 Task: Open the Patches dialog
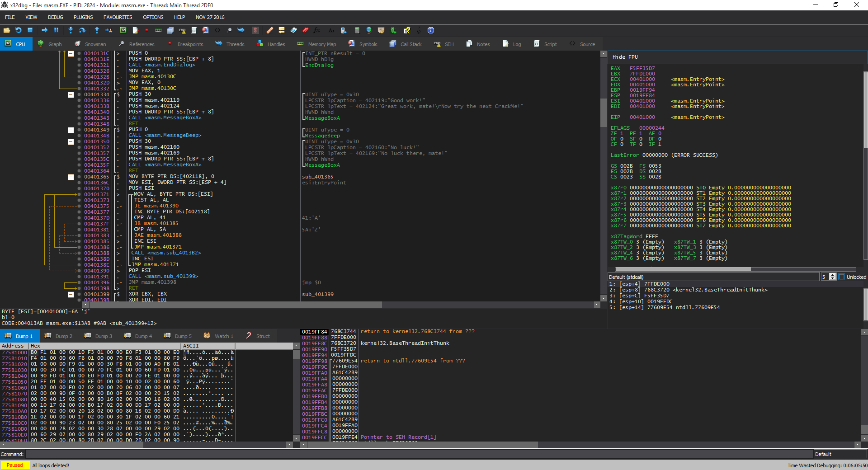point(269,30)
